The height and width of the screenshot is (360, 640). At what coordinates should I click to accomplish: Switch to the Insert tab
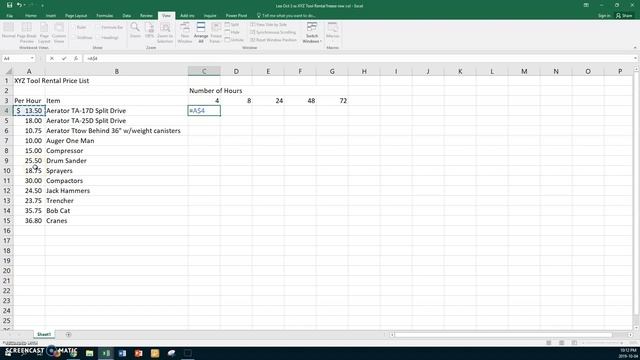[51, 16]
